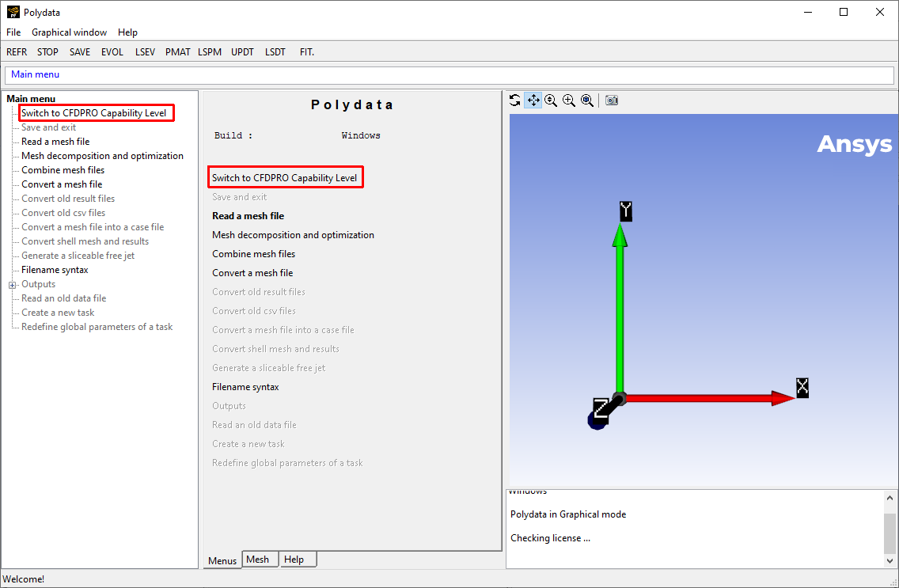This screenshot has width=899, height=588.
Task: Open the zoom-to-region magnifier tool
Action: 587,100
